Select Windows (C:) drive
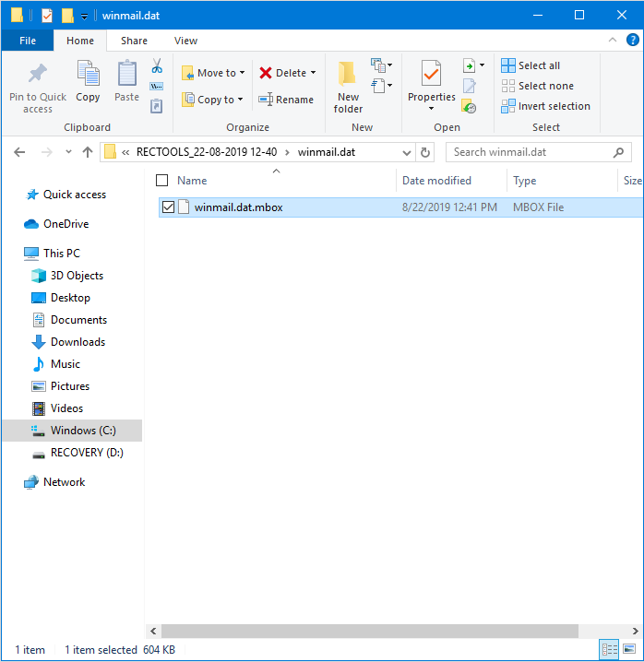The height and width of the screenshot is (662, 644). [x=73, y=431]
